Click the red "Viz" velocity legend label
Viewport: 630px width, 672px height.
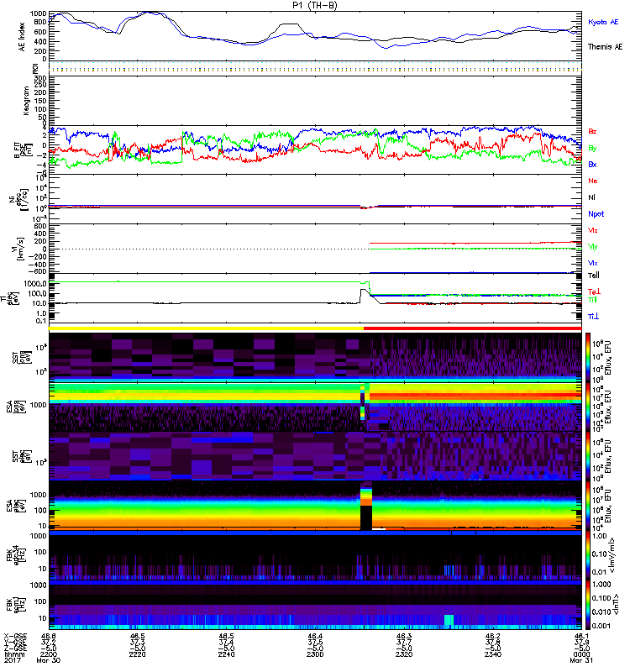[x=593, y=230]
